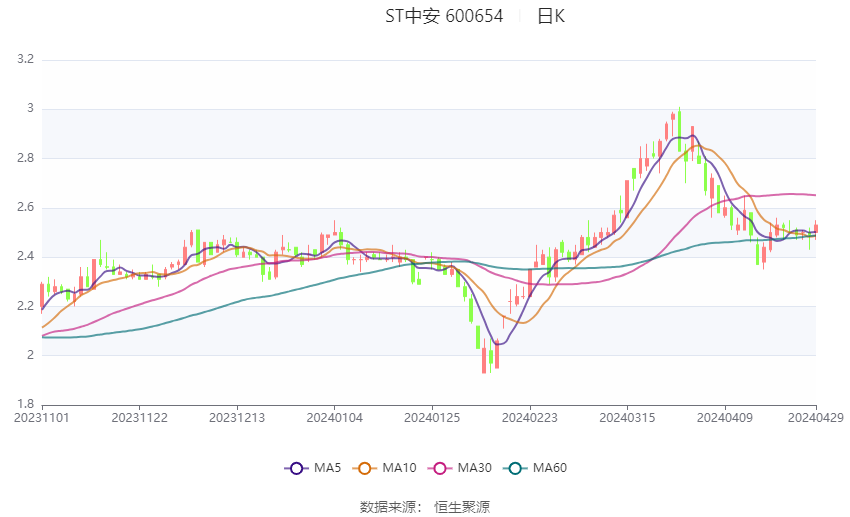
Task: Click x-axis date label 20240223
Action: tap(530, 418)
